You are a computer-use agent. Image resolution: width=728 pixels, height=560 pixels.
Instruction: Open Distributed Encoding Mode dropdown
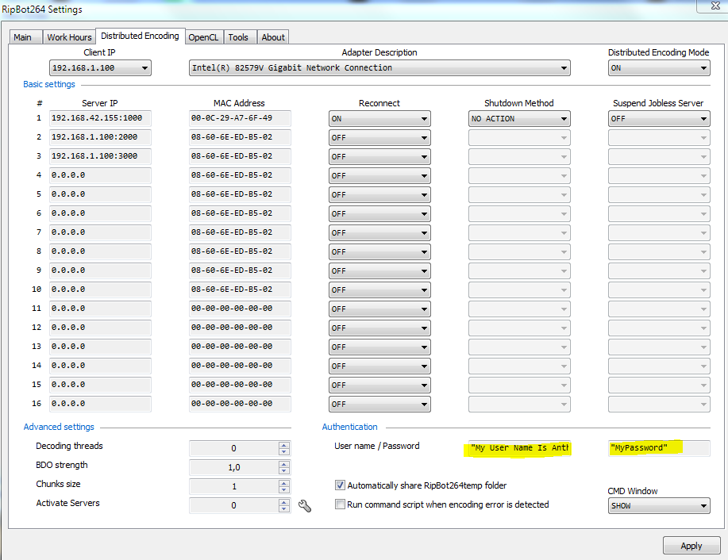click(x=659, y=68)
